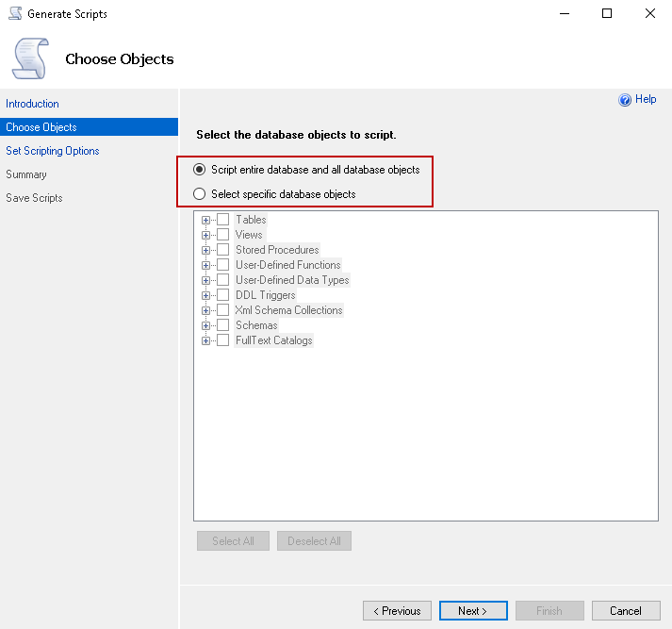This screenshot has width=672, height=629.
Task: Go to the Introduction wizard page
Action: (x=32, y=104)
